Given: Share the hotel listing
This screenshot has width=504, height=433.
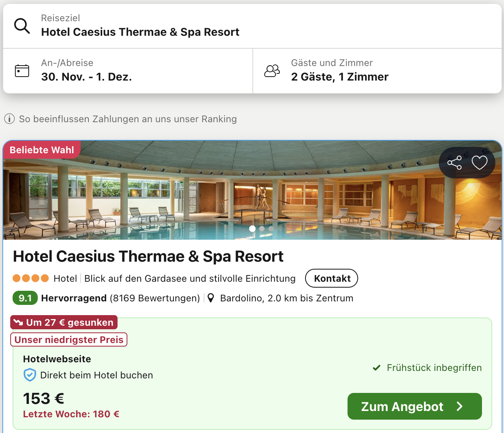Looking at the screenshot, I should pyautogui.click(x=454, y=163).
